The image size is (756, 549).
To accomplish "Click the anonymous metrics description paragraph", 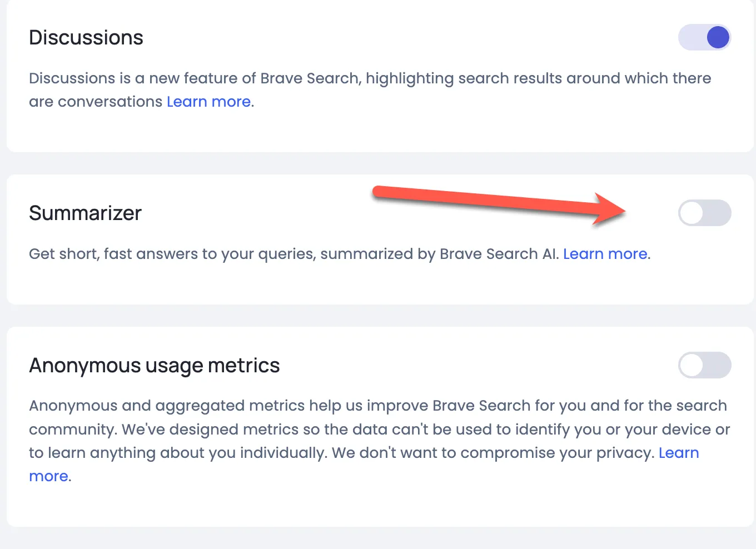I will coord(378,429).
